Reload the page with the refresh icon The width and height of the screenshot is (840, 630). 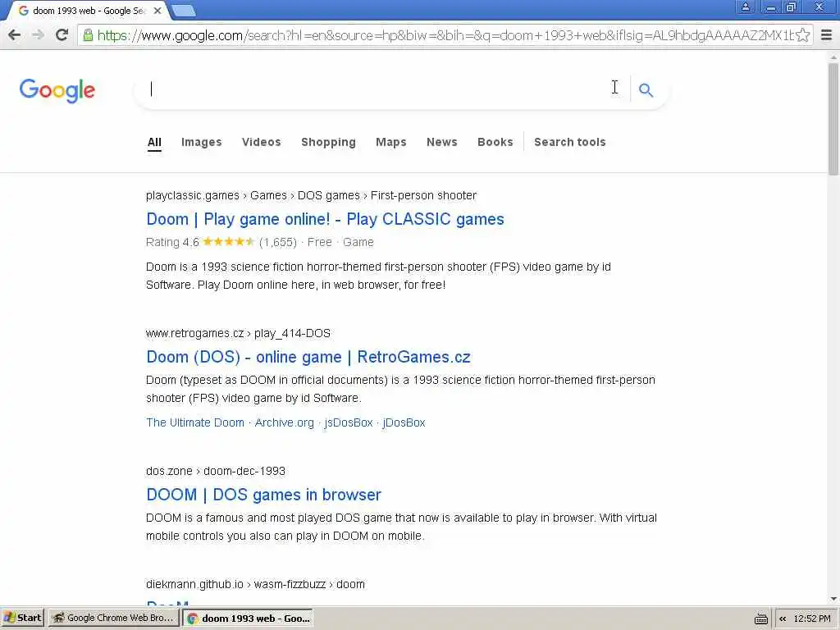[62, 35]
